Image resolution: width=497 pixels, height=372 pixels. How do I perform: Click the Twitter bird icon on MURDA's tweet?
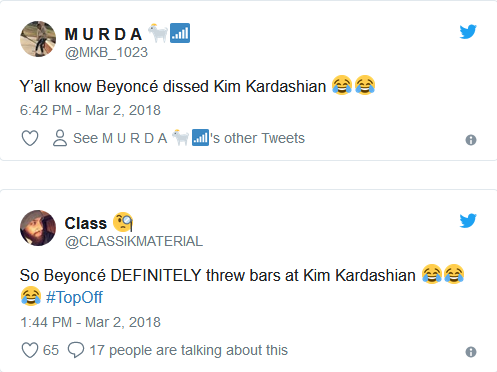[468, 32]
